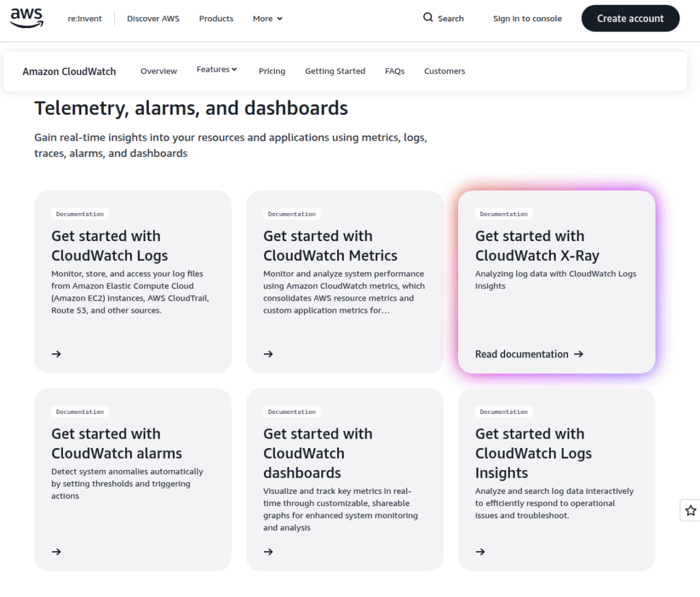Open Get started with CloudWatch Logs heading

[x=109, y=246]
